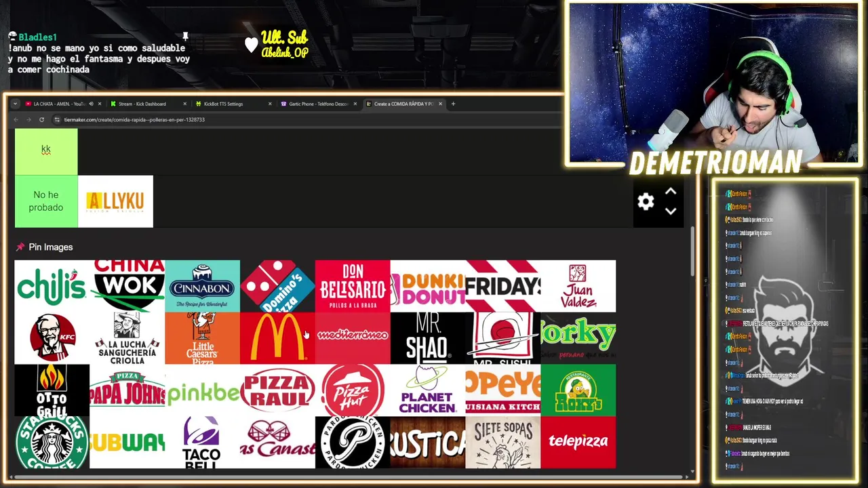Screen dimensions: 868x488
Task: Select the Las Canastas logo tile
Action: point(277,443)
